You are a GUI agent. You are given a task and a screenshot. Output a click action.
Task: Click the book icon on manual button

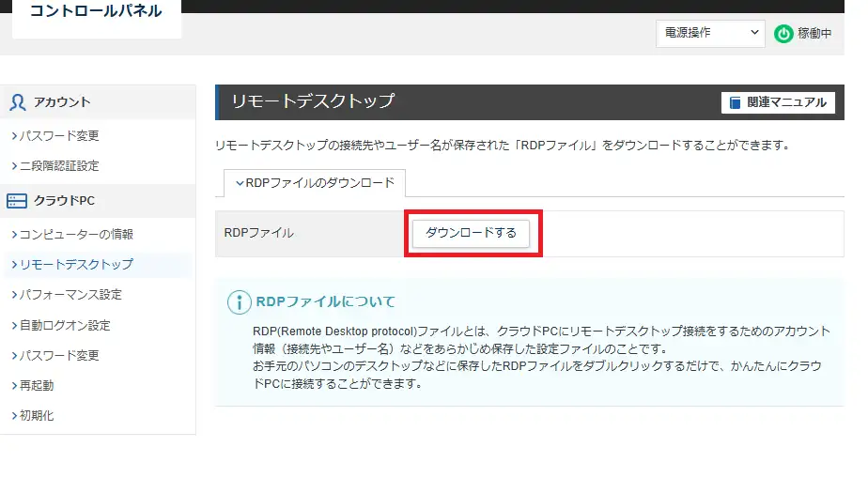point(735,102)
